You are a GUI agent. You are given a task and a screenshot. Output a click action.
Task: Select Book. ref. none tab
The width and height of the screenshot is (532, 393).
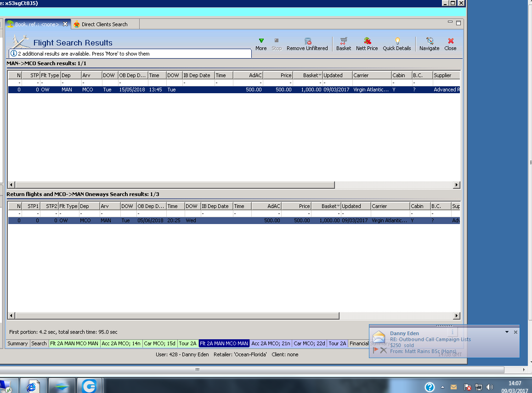click(x=37, y=24)
